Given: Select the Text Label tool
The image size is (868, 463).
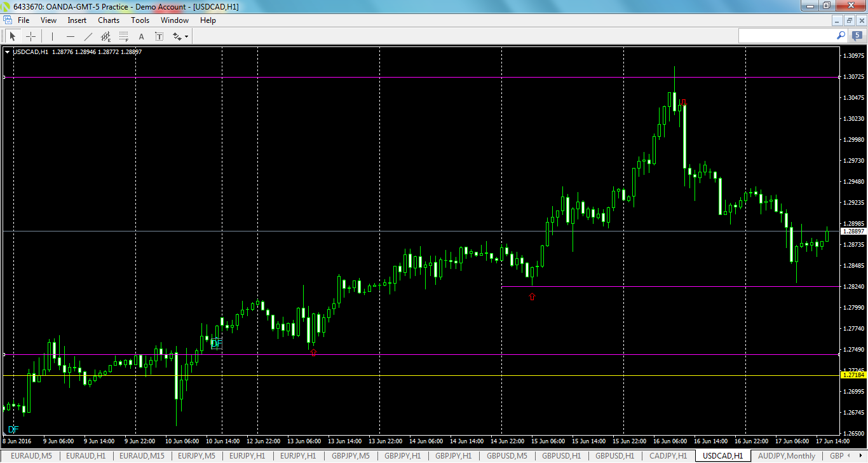Looking at the screenshot, I should pos(159,36).
